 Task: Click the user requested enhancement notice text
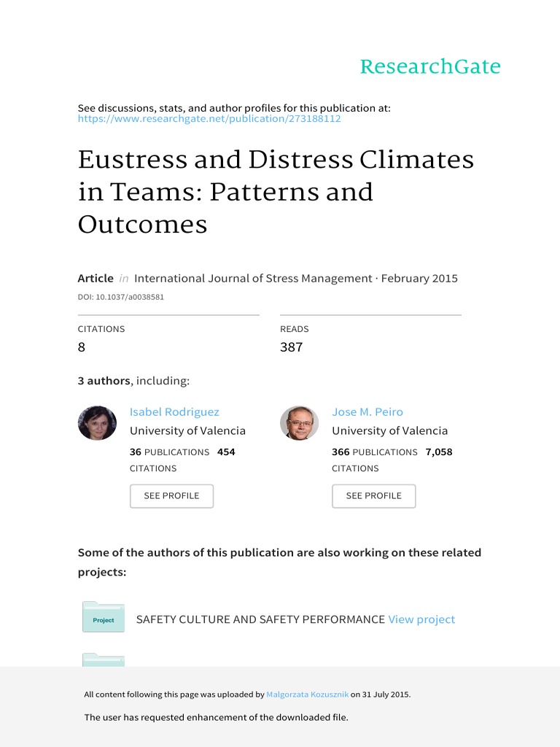(x=216, y=717)
